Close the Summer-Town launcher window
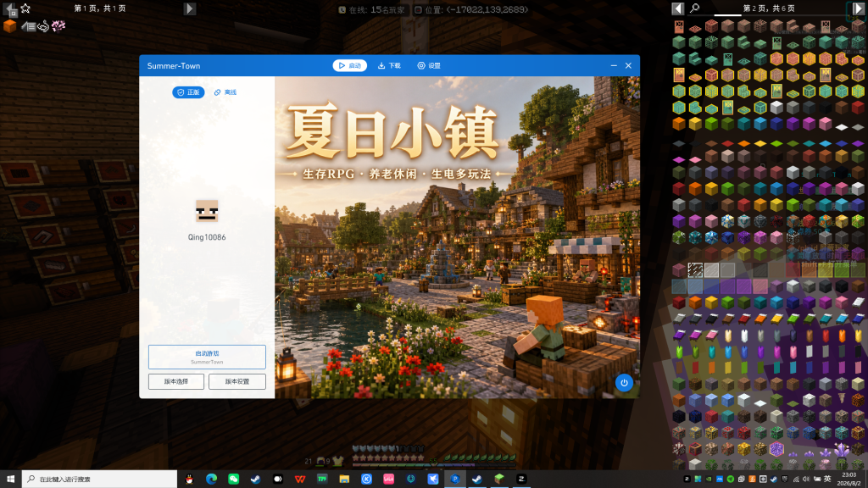Screen dimensions: 868x488 click(628, 65)
